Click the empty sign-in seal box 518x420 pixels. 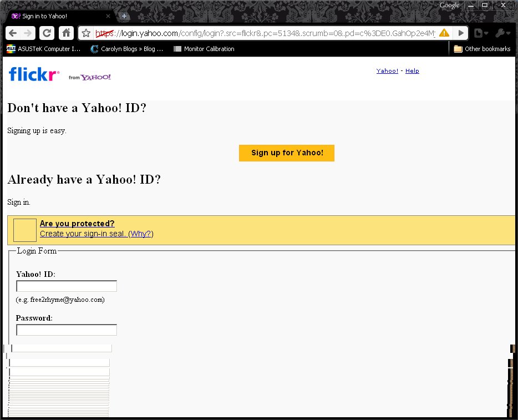pyautogui.click(x=25, y=230)
